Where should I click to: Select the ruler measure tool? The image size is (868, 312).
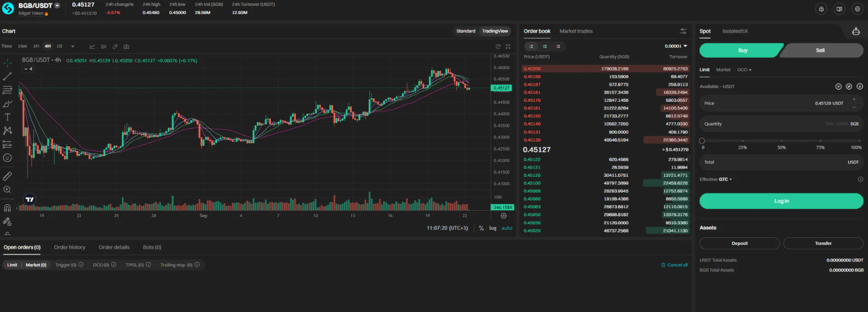(7, 176)
